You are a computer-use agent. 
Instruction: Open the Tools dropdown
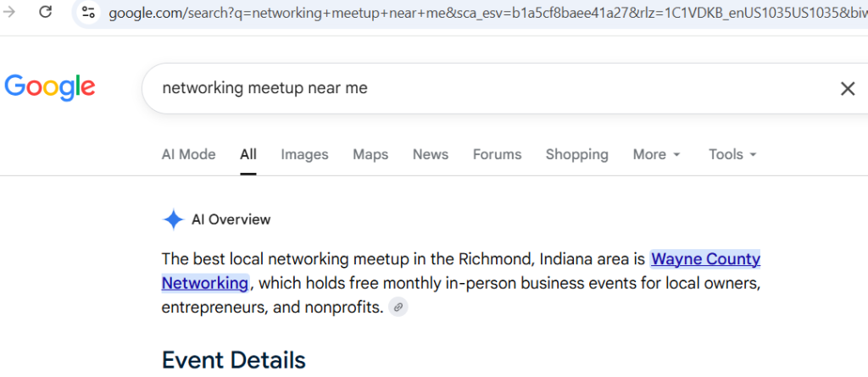732,154
